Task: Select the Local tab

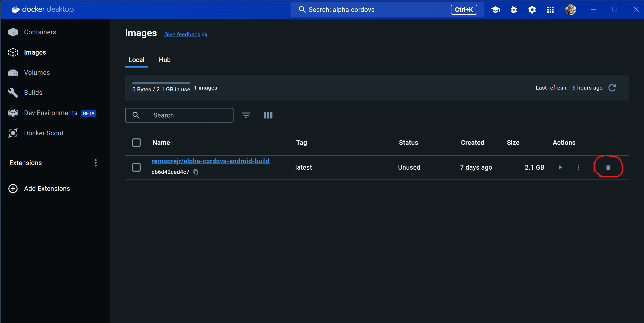Action: pyautogui.click(x=136, y=60)
